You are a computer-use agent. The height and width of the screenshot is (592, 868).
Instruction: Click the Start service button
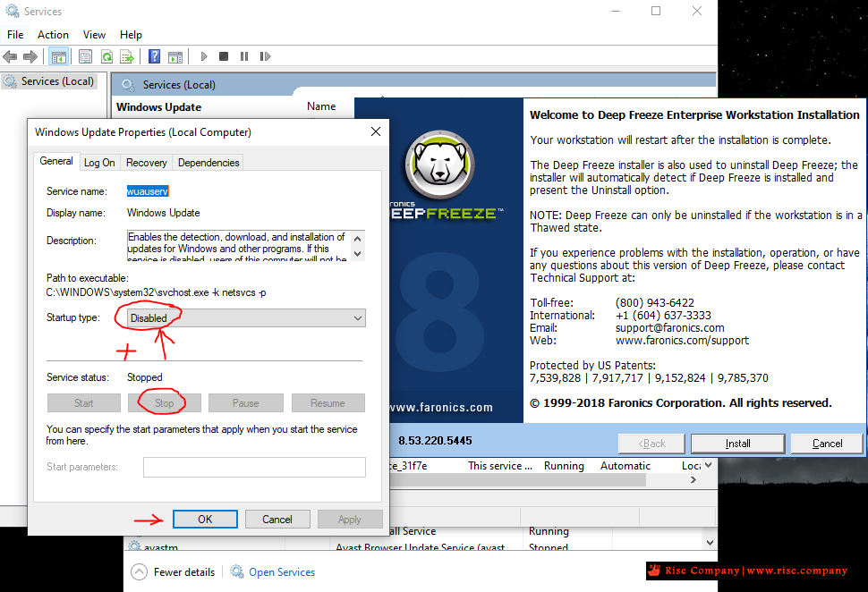click(83, 403)
